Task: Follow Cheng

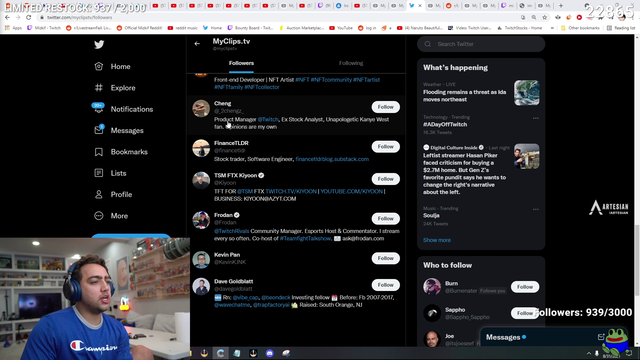Action: coord(385,107)
